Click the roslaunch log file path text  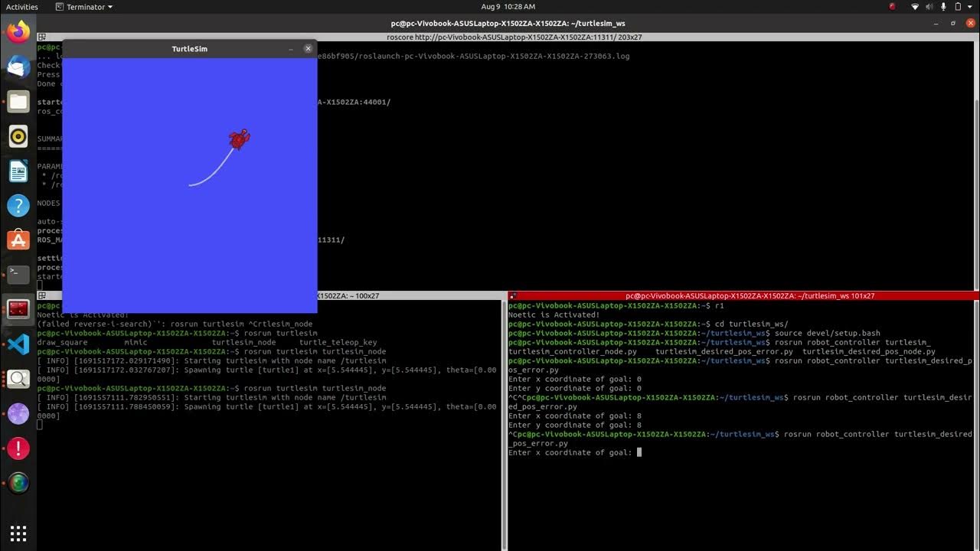coord(473,56)
